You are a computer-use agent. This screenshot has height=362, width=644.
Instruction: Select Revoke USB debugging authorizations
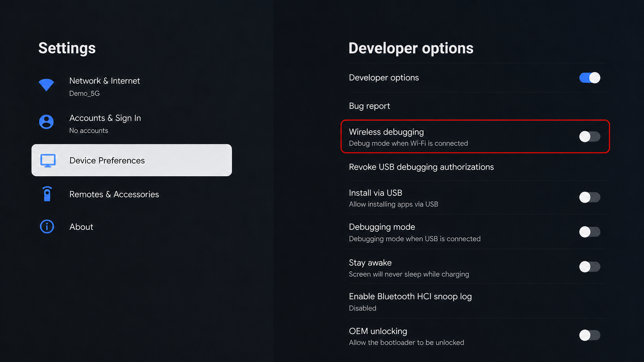tap(478, 167)
